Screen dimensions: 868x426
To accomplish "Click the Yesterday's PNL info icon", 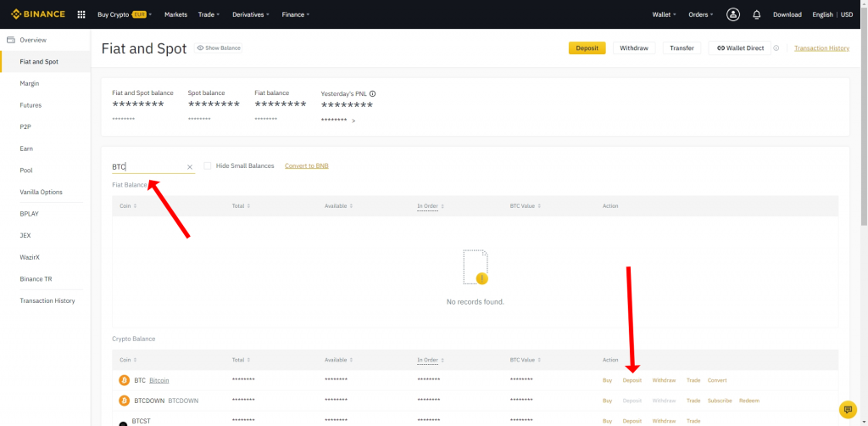I will pos(373,93).
